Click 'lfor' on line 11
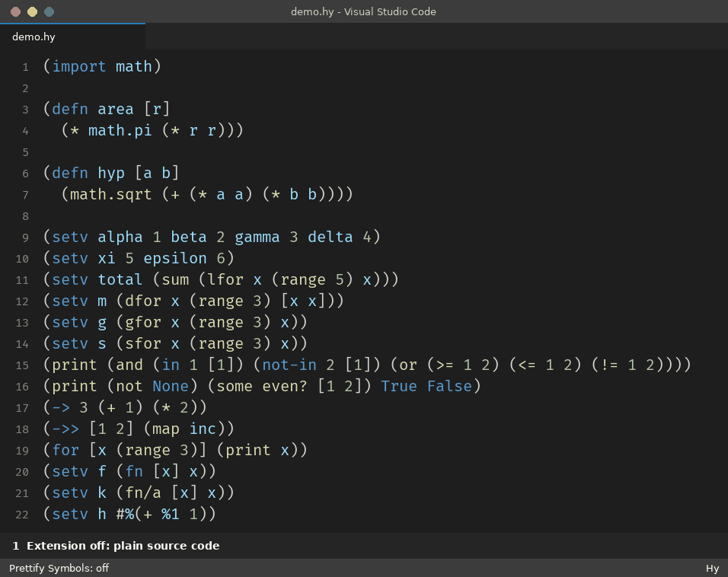Screen dimensions: 728x577 (x=225, y=280)
